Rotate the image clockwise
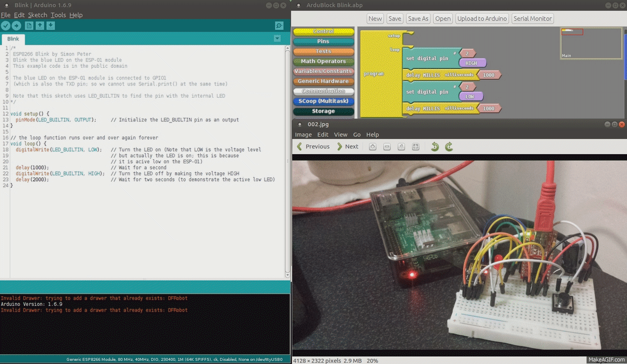Viewport: 627px width, 364px height. [449, 147]
